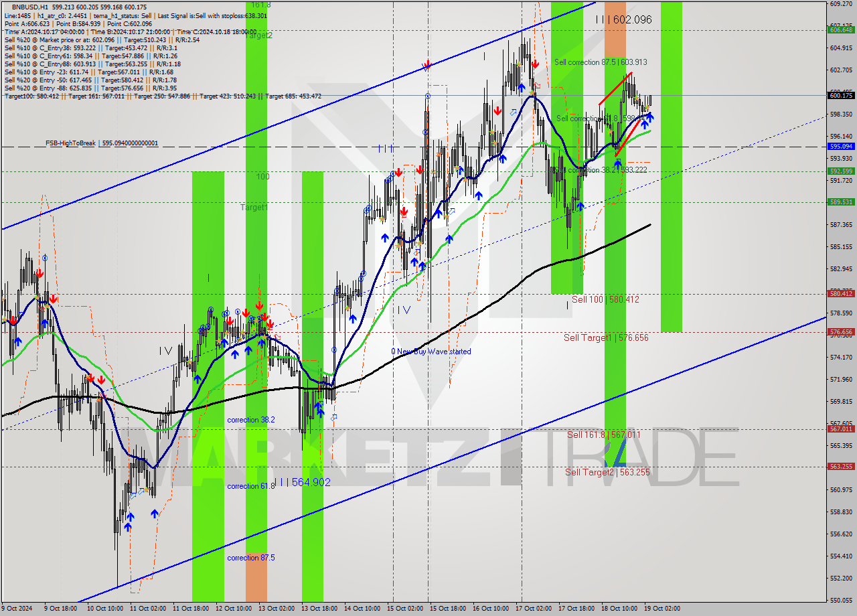Click the red 576.656 price tag
Screen dimensions: 857x616
841,331
